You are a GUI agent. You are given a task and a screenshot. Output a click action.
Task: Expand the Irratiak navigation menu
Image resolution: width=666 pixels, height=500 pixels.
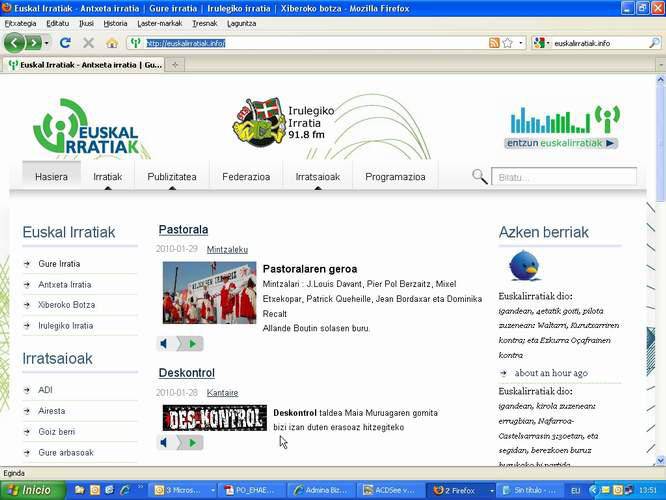pos(107,177)
